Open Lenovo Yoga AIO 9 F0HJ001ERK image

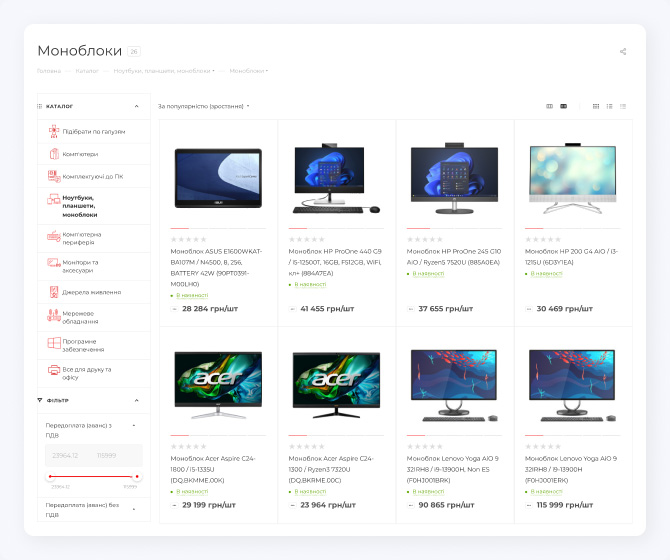point(572,385)
